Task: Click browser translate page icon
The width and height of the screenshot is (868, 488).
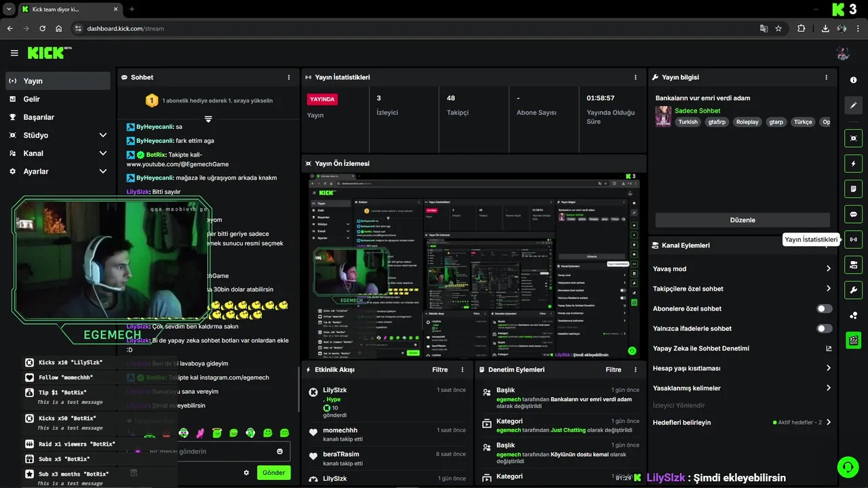Action: (x=764, y=28)
